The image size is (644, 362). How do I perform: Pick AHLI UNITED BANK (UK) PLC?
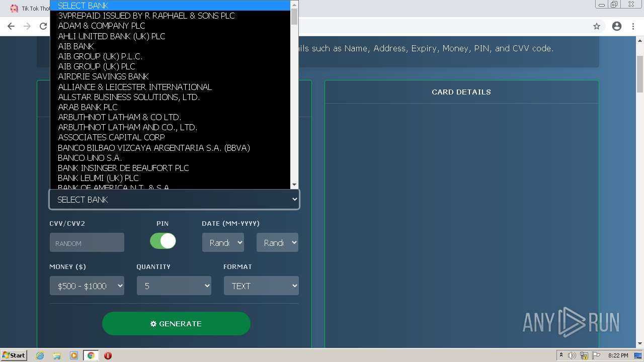point(170,36)
